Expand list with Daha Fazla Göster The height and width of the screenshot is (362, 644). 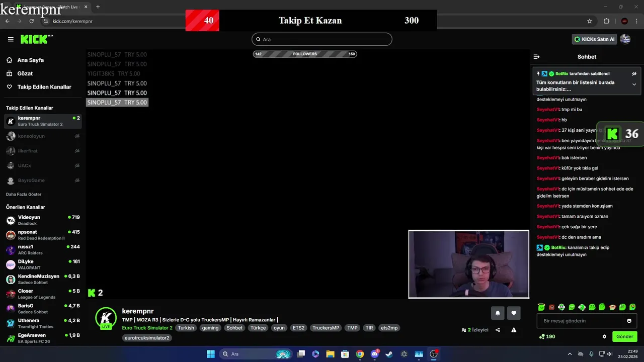(24, 194)
